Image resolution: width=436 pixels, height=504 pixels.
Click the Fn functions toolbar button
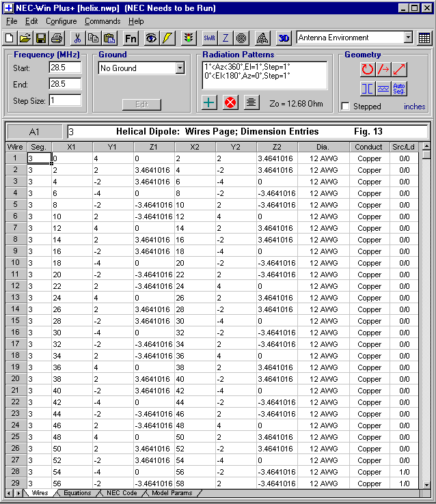point(131,38)
